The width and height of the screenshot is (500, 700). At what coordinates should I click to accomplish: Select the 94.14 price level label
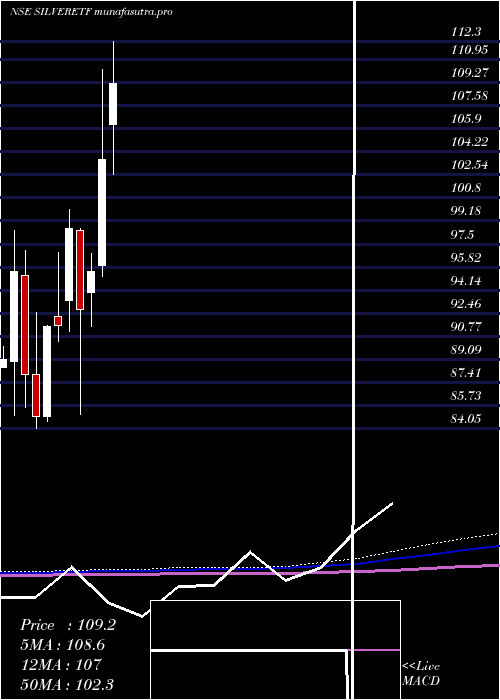(x=466, y=281)
